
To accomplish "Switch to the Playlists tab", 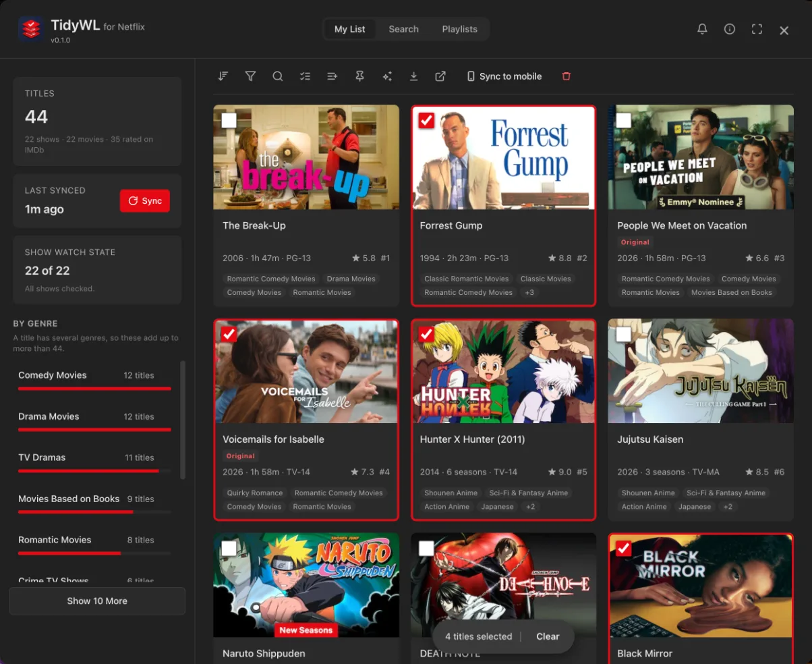I will click(459, 29).
